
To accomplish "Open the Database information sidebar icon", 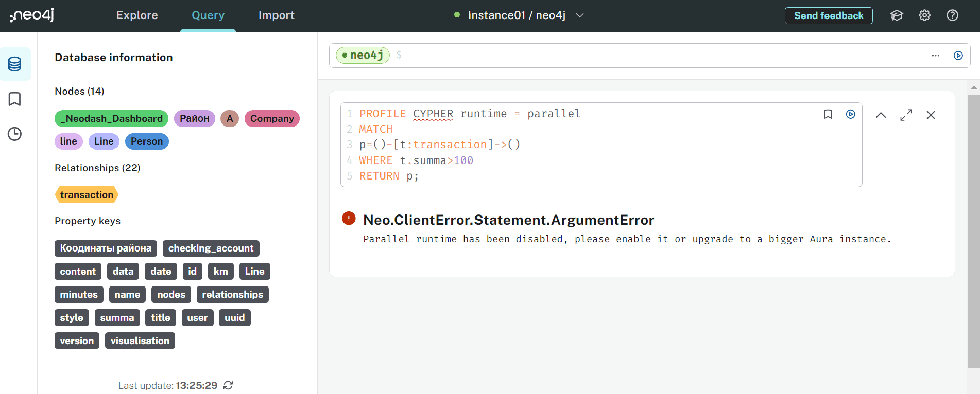I will pos(15,64).
